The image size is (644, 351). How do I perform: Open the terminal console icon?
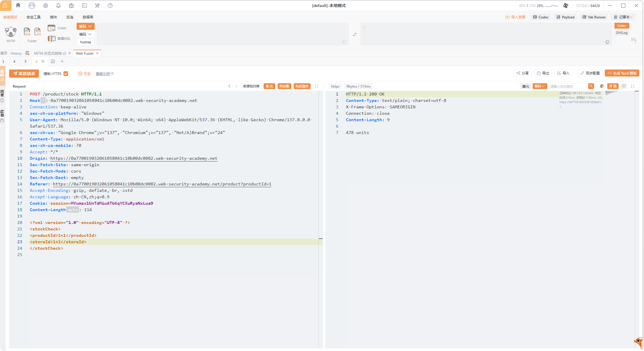pyautogui.click(x=84, y=6)
